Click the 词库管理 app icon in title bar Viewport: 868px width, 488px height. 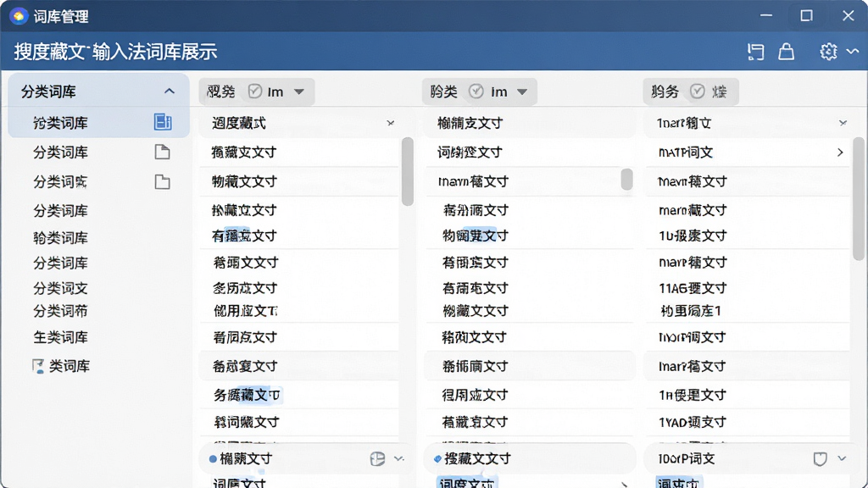pyautogui.click(x=19, y=16)
